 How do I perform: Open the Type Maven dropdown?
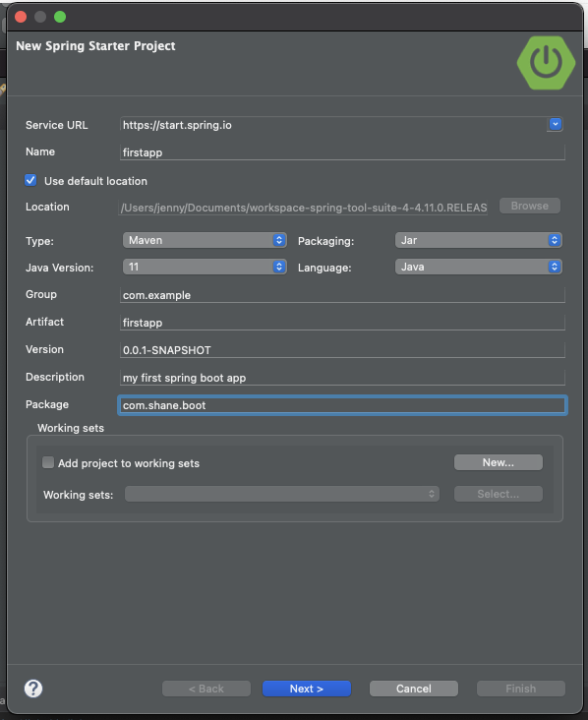205,240
